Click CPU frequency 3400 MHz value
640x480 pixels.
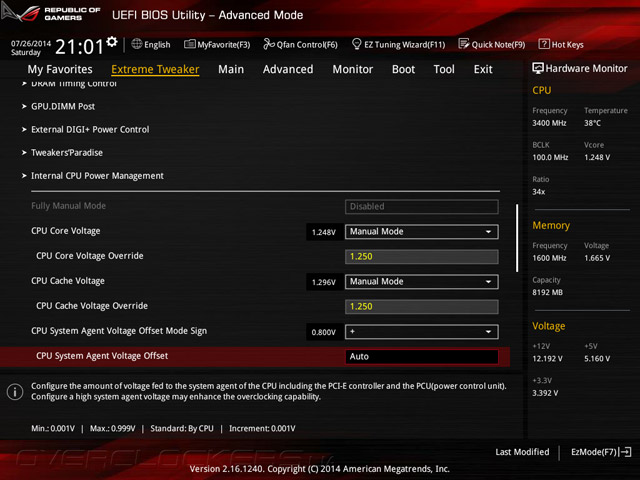(x=549, y=123)
